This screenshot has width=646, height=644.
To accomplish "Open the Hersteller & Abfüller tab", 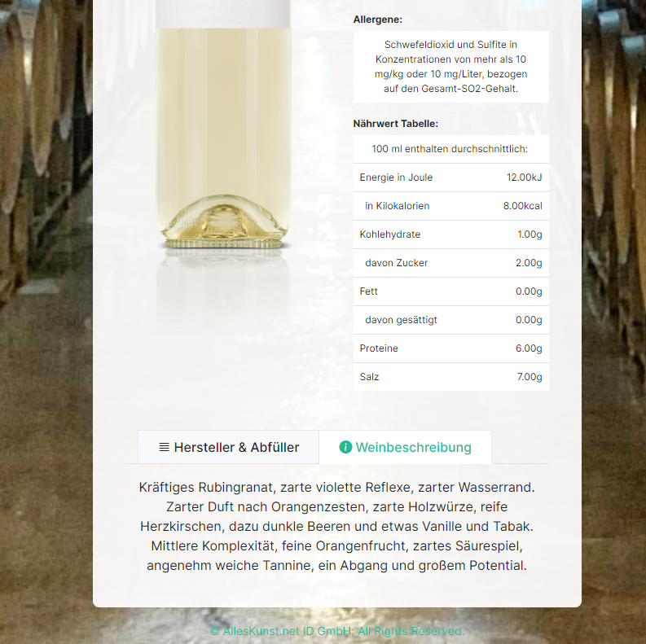I will 228,447.
